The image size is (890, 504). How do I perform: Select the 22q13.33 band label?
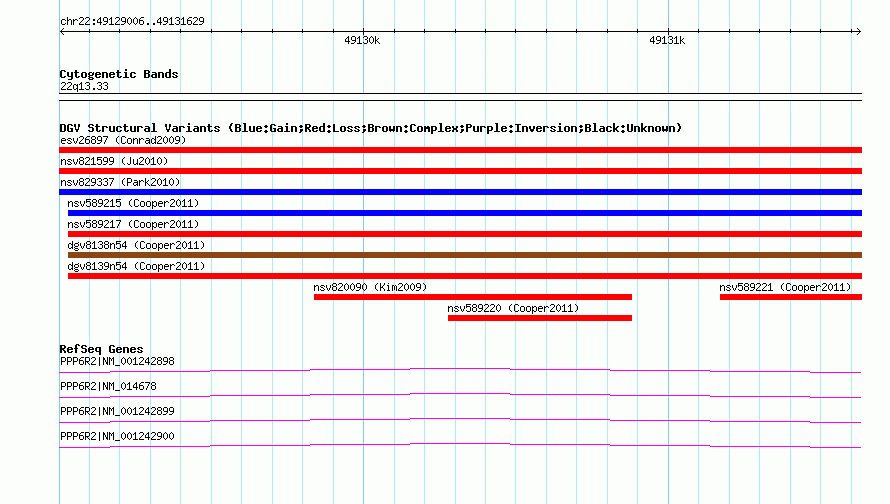(x=85, y=86)
